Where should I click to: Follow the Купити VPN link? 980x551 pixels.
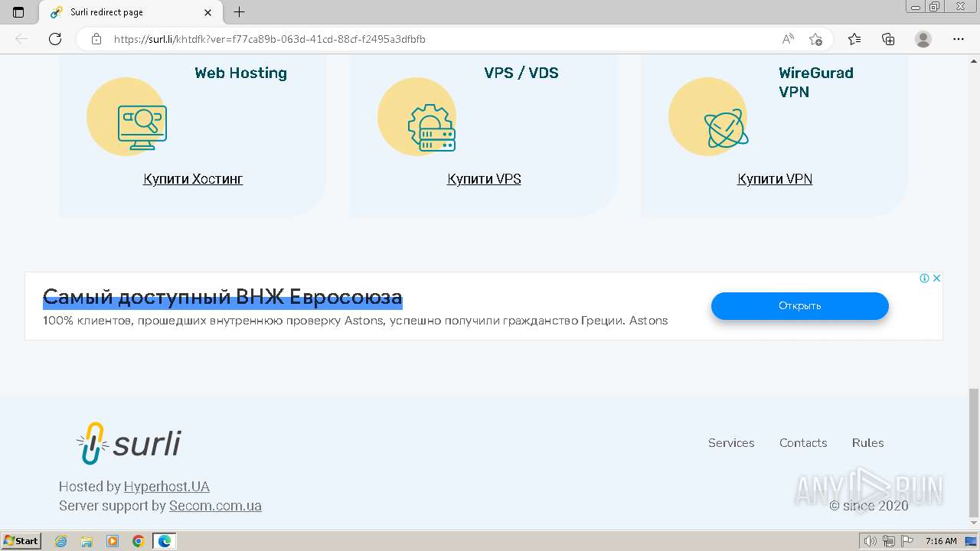coord(775,179)
